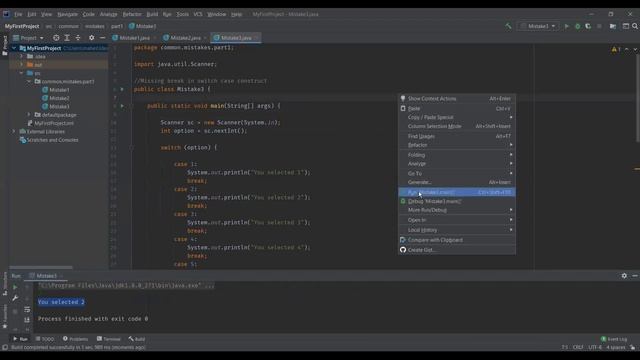The image size is (640, 360).
Task: Open Local History submenu
Action: click(457, 230)
